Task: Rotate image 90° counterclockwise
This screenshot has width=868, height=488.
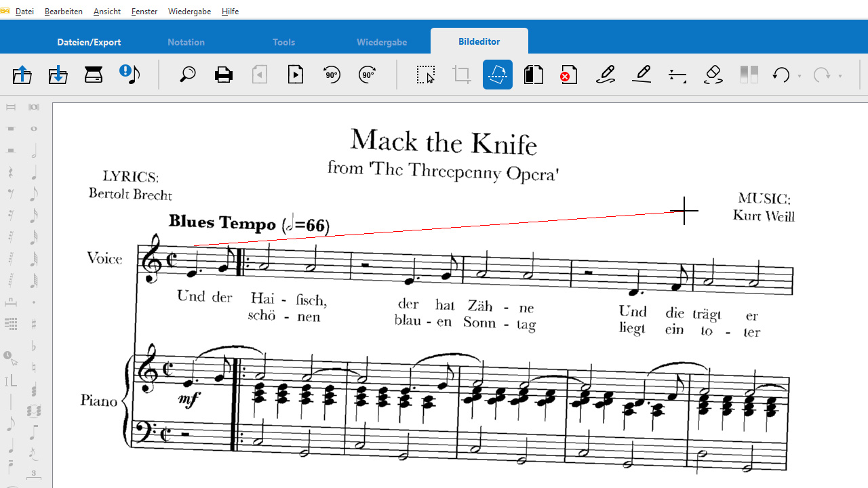Action: click(332, 75)
